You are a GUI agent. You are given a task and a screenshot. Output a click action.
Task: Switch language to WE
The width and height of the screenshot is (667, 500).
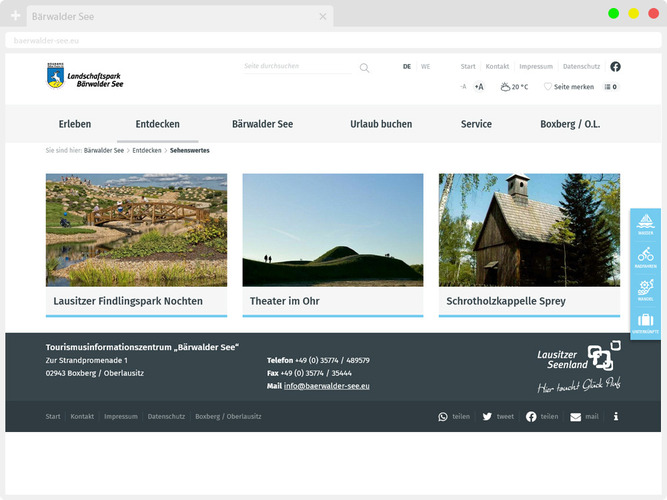pos(425,67)
